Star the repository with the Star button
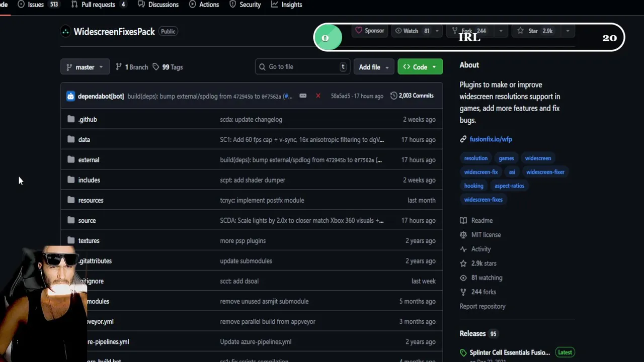644x362 pixels. click(535, 31)
